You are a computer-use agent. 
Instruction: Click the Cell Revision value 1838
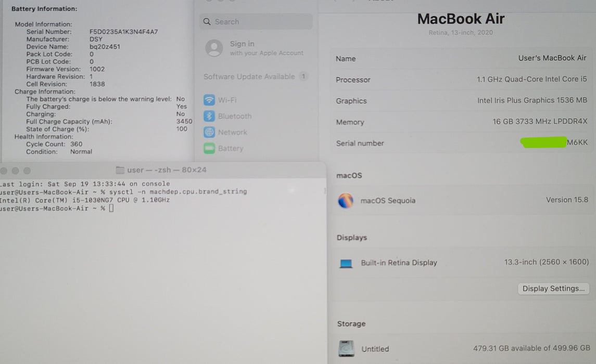97,84
